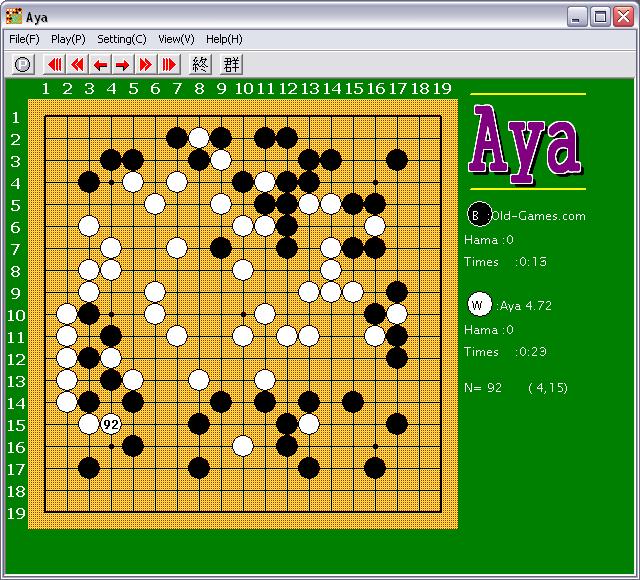Minimize the Aya window
Viewport: 640px width, 580px height.
(577, 17)
